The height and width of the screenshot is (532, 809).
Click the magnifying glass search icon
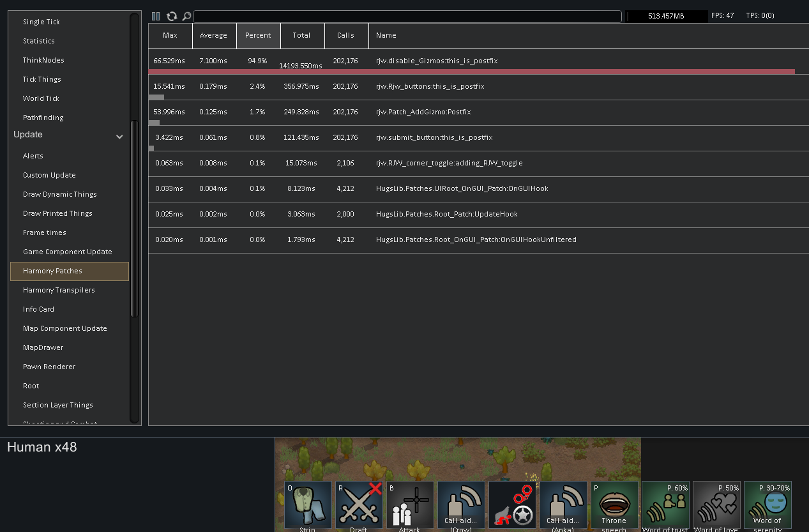[x=186, y=17]
